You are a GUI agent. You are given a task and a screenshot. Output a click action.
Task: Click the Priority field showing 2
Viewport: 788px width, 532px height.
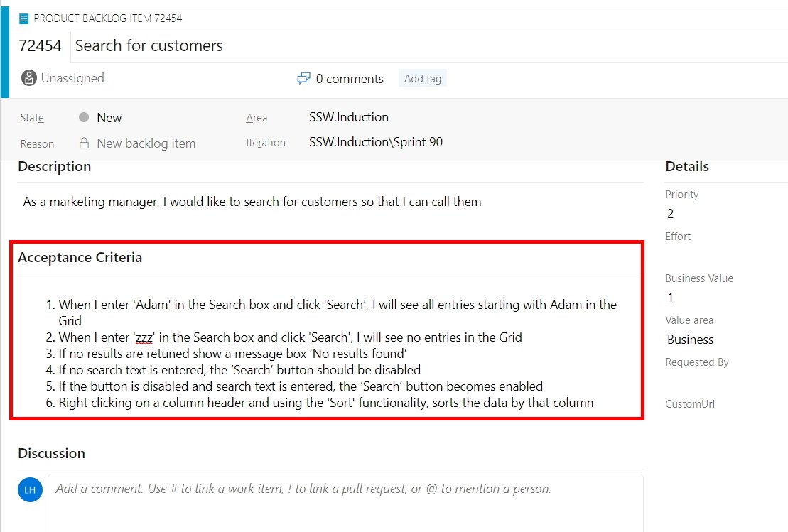click(x=670, y=214)
